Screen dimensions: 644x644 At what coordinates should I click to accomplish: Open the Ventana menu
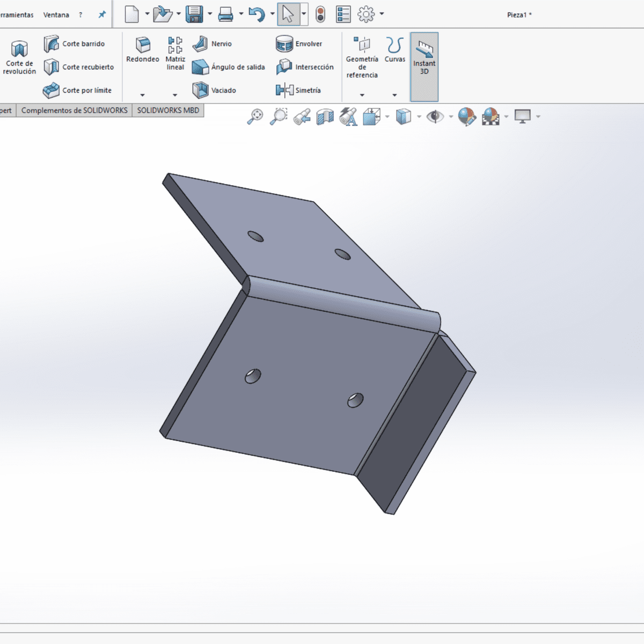pos(56,15)
